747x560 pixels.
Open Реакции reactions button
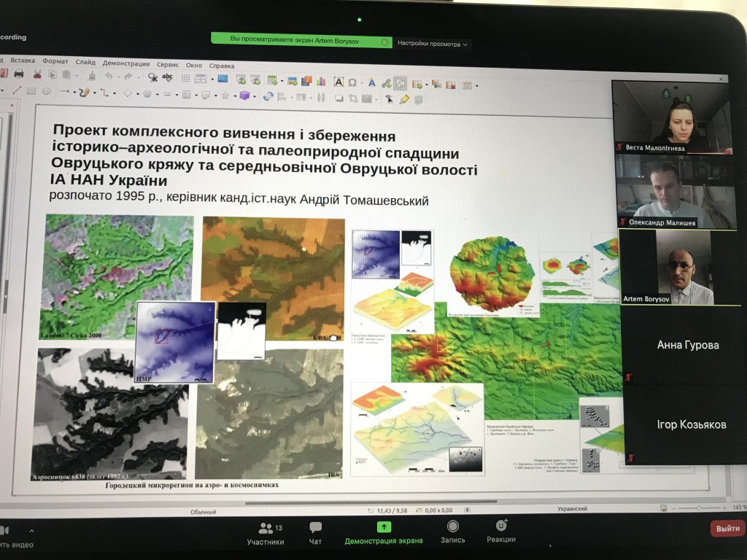pos(501,532)
